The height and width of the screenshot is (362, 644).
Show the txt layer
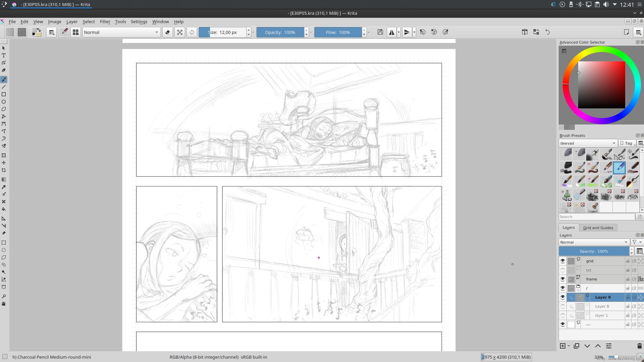click(x=563, y=270)
